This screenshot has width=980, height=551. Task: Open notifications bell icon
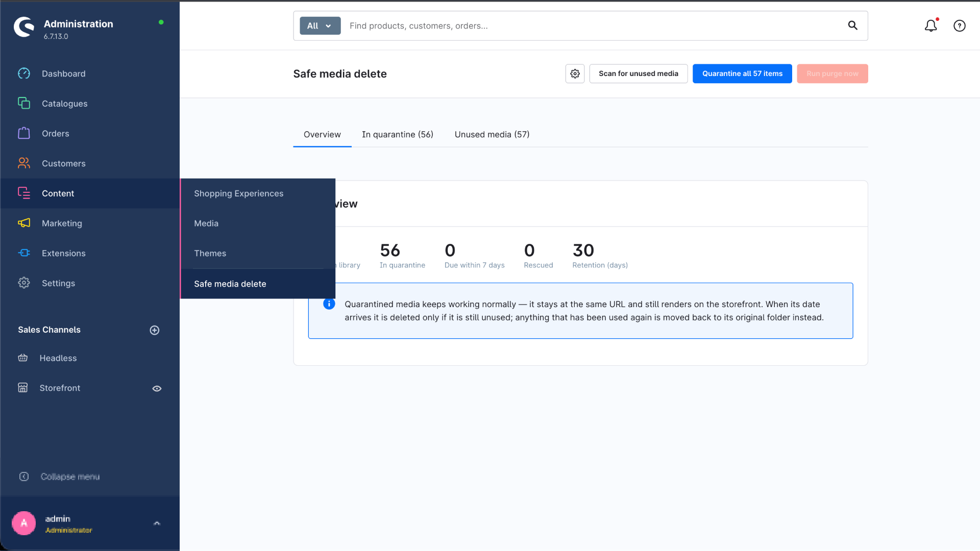click(x=931, y=26)
